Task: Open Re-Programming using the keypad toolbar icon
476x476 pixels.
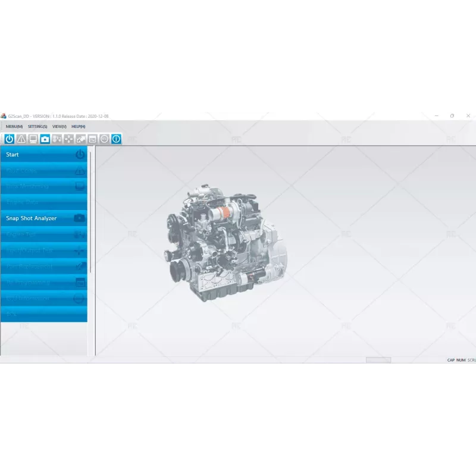Action: coord(93,139)
